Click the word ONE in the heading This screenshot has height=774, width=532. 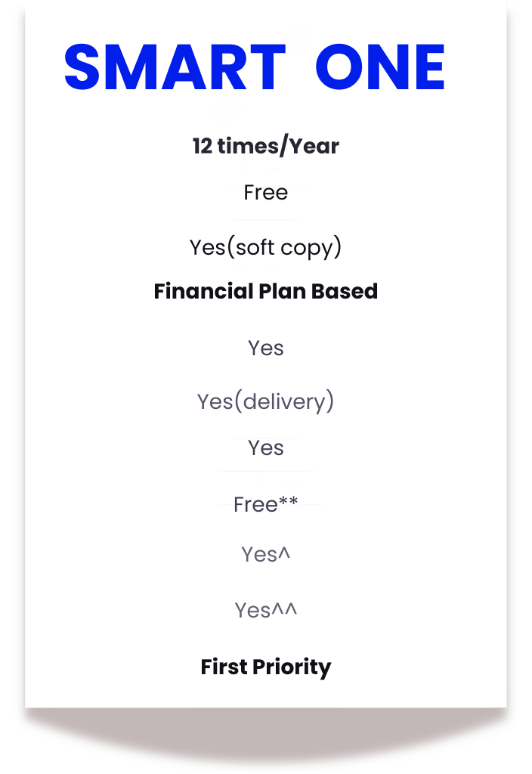point(380,67)
